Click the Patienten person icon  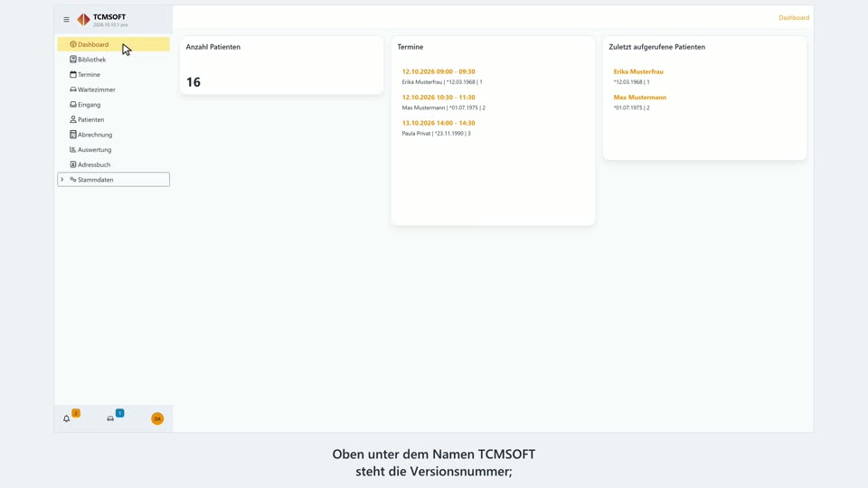pos(73,119)
